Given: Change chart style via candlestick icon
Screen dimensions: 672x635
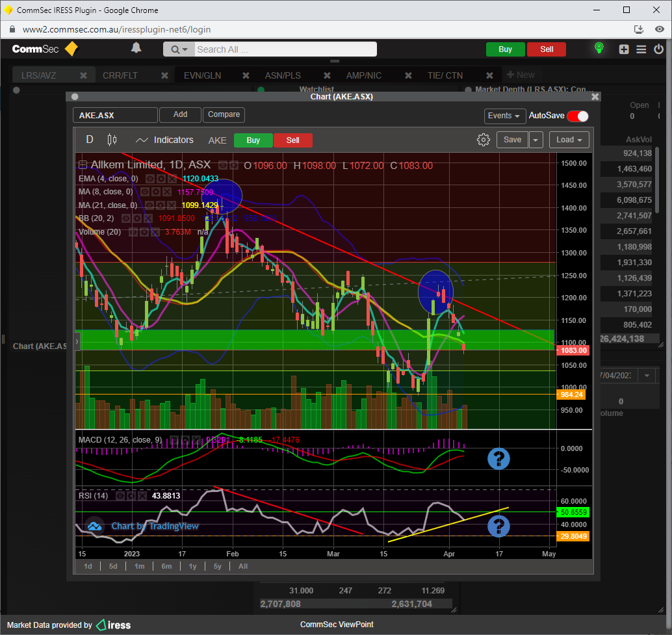Looking at the screenshot, I should tap(112, 140).
